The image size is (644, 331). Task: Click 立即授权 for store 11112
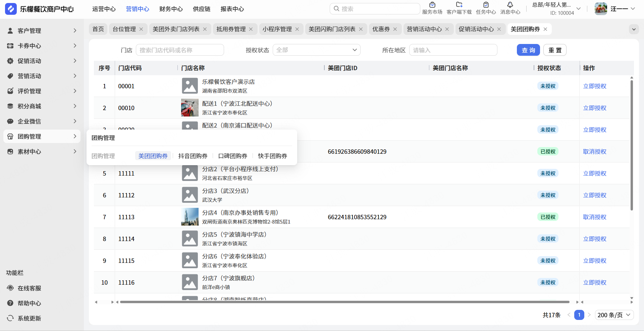(595, 195)
